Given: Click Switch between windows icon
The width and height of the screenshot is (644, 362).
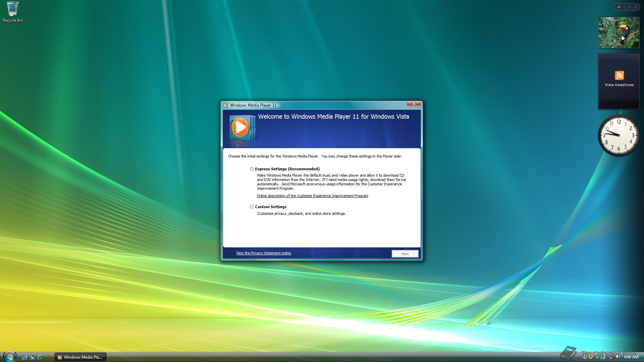Looking at the screenshot, I should pos(32,357).
